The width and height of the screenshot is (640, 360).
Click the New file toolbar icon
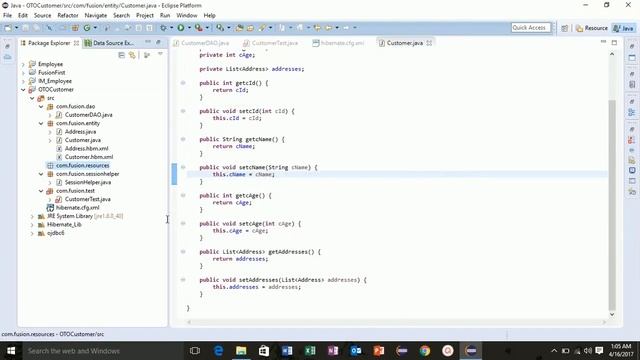point(8,28)
